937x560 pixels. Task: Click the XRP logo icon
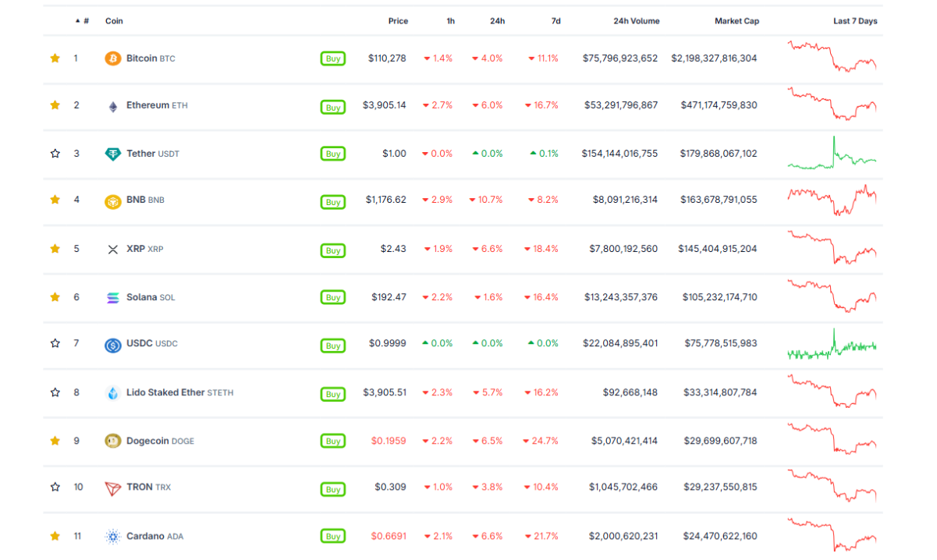[113, 250]
